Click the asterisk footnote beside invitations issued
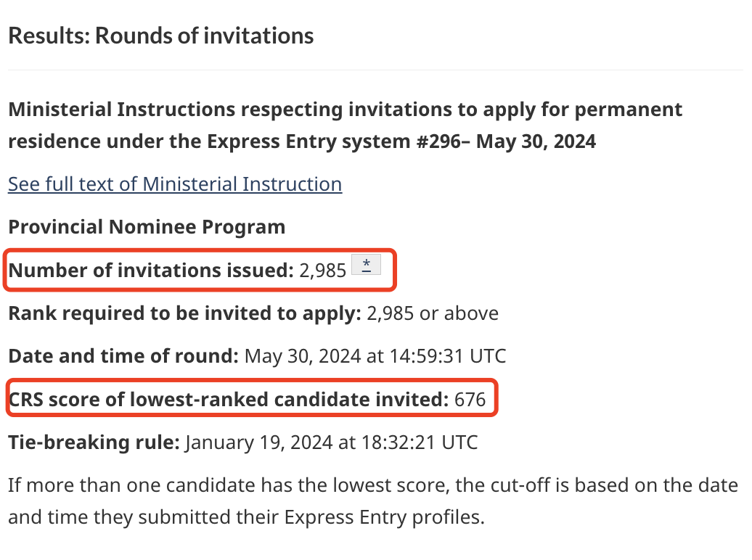Viewport: 752px width, 560px height. click(366, 266)
